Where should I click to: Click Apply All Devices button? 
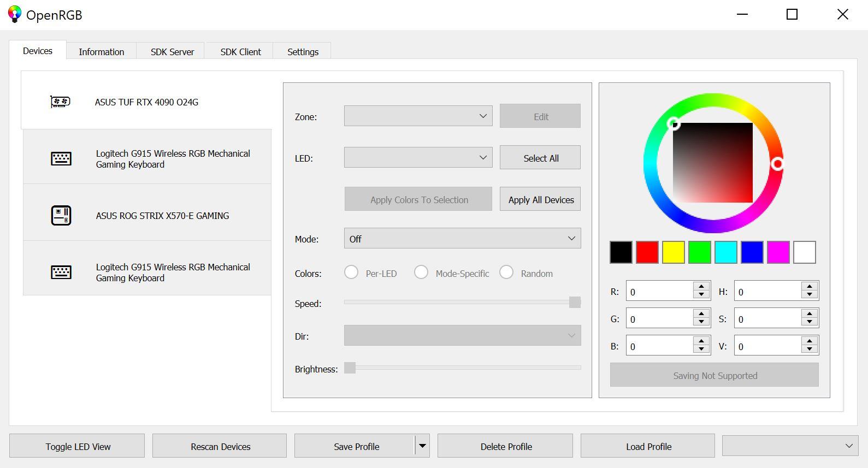pos(540,199)
